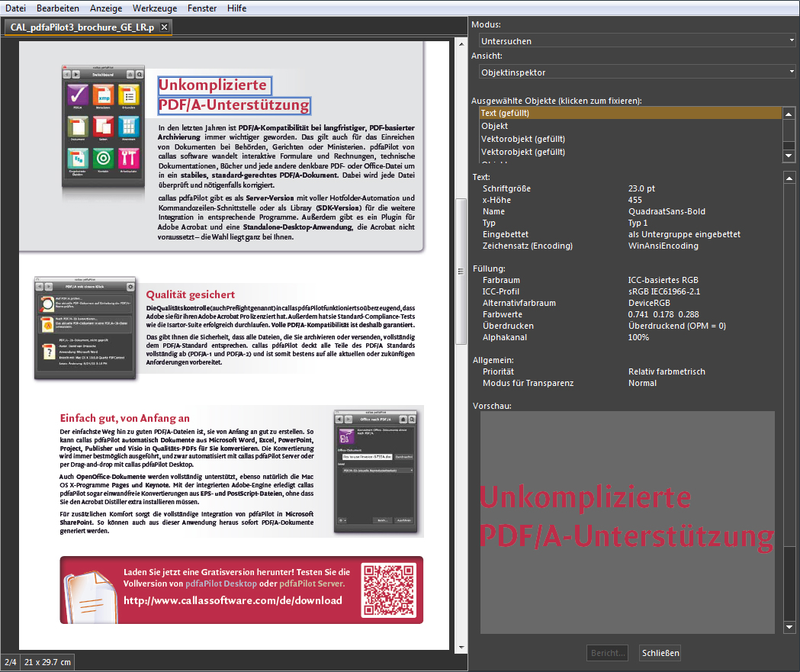800x672 pixels.
Task: Click the document vertical scrollbar thumb
Action: point(461,272)
